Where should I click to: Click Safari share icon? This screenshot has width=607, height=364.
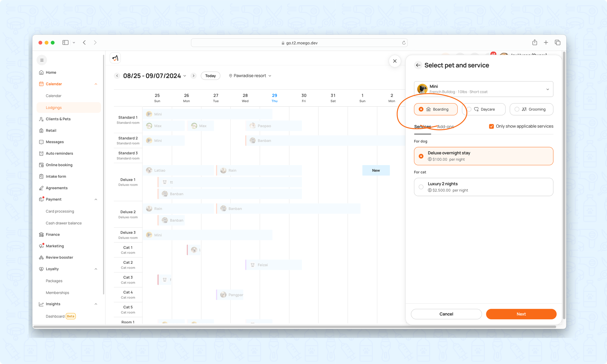coord(534,42)
